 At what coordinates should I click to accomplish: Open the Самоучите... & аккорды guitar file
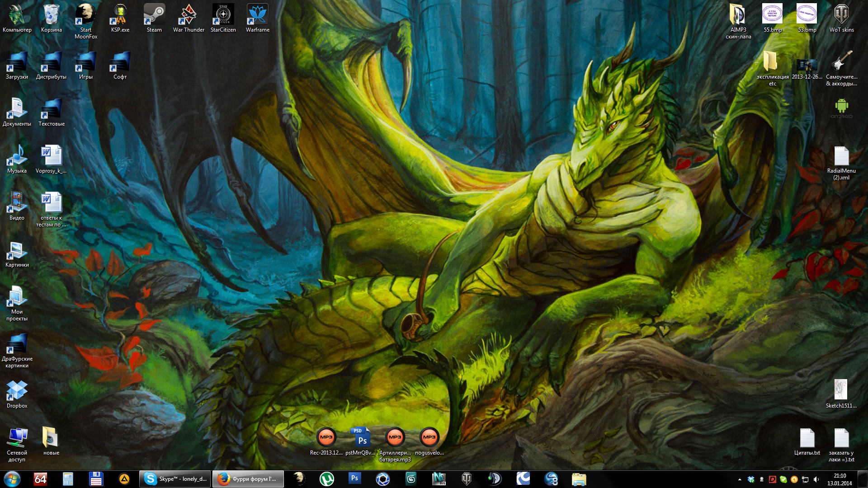point(841,69)
